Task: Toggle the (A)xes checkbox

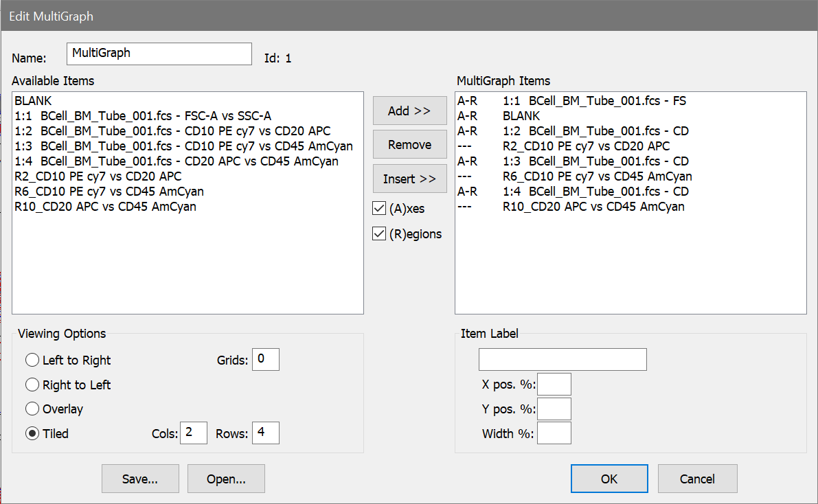Action: click(378, 208)
